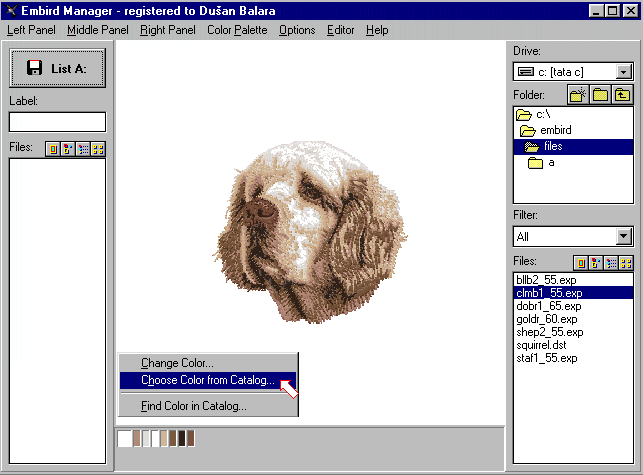Open the Drive dropdown showing c: [tata c]
This screenshot has height=475, width=643.
click(573, 72)
